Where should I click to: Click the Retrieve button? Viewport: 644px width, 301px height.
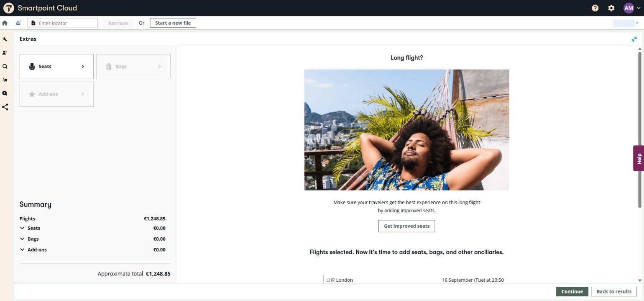118,23
